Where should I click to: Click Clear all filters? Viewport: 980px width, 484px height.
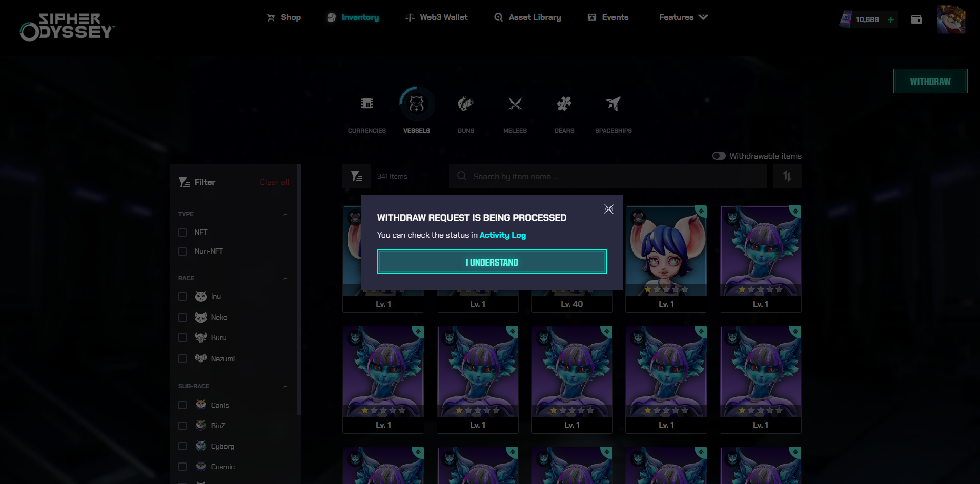pyautogui.click(x=274, y=182)
